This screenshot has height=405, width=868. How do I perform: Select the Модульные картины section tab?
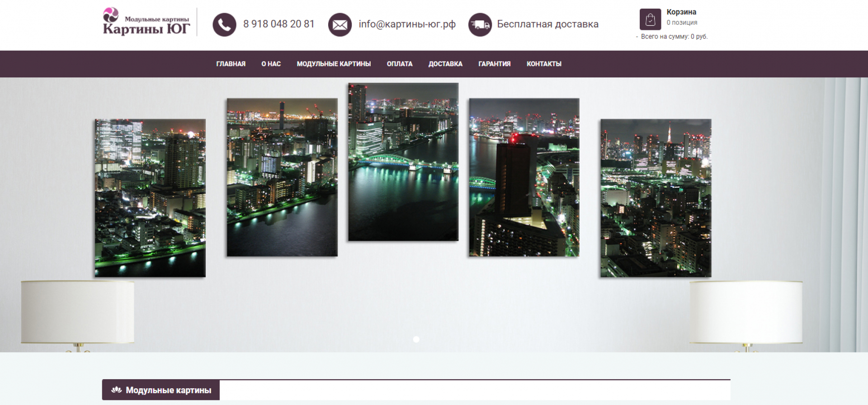click(161, 390)
